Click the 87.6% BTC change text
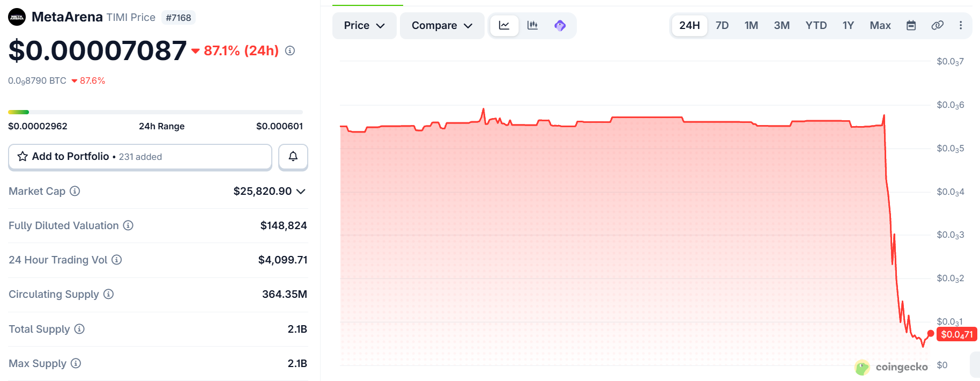Screen dimensions: 980x381 coord(92,80)
